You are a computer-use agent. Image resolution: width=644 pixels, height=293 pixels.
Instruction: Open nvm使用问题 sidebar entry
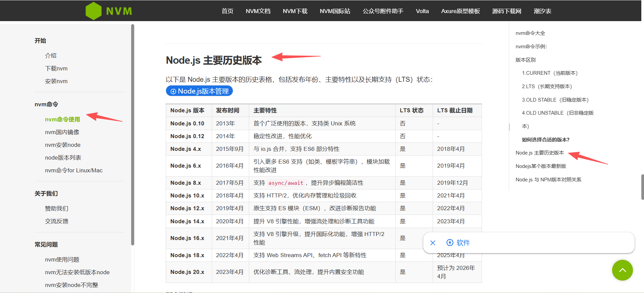(x=62, y=259)
